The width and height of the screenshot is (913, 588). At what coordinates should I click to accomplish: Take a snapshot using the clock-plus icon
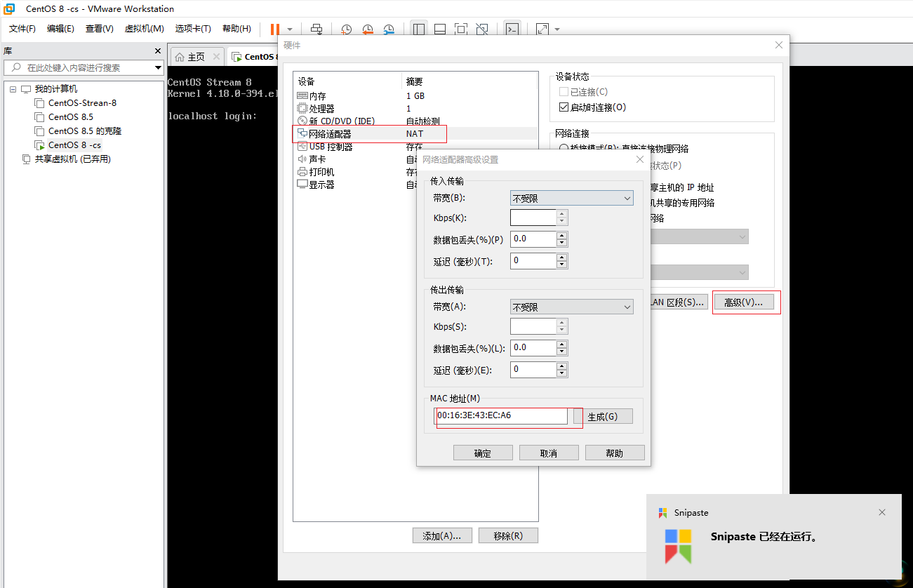[x=347, y=29]
